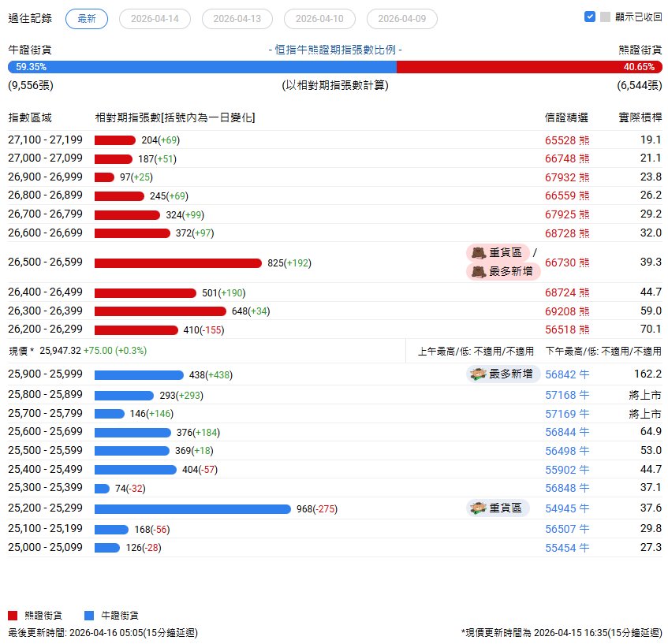Click the grey swatch beside 顯示已收回
The width and height of the screenshot is (668, 644).
[605, 17]
